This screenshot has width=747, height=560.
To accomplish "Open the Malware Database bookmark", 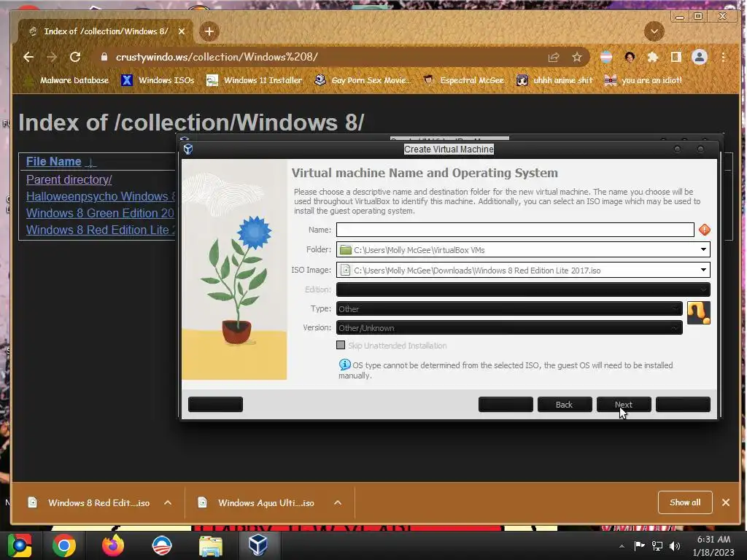I will point(68,80).
